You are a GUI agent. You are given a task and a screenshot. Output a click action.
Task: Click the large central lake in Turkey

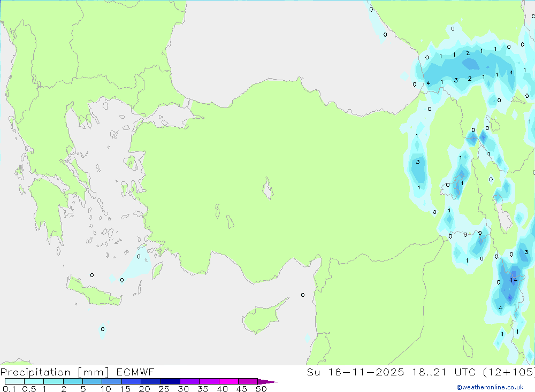click(268, 188)
